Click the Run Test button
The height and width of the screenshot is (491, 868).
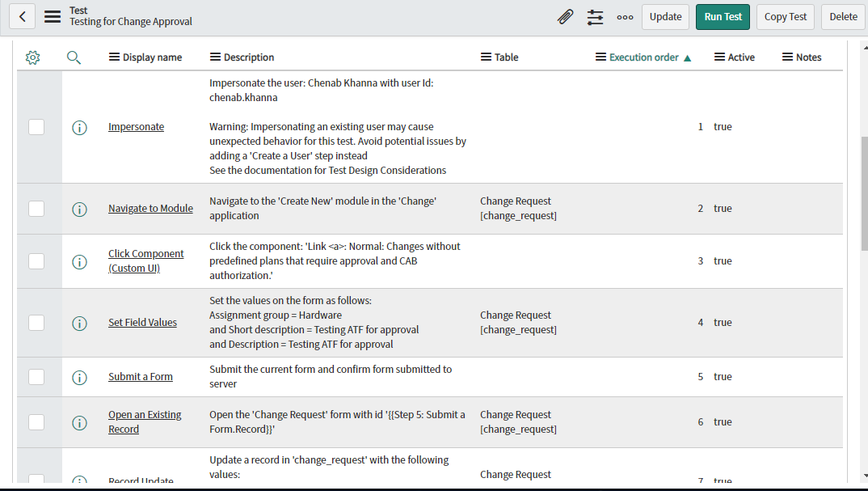coord(722,16)
